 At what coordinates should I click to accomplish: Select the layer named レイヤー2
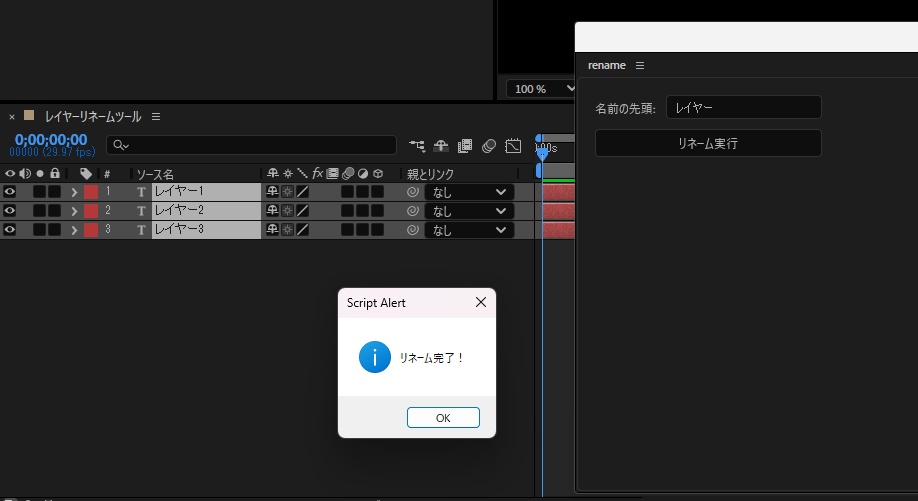[x=206, y=210]
